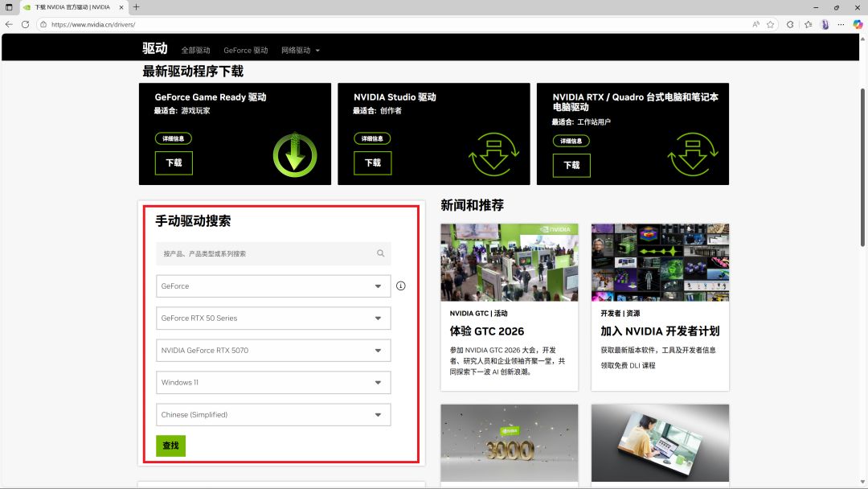Expand the 网络驱动 menu arrow
Viewport: 868px width, 489px height.
(317, 51)
